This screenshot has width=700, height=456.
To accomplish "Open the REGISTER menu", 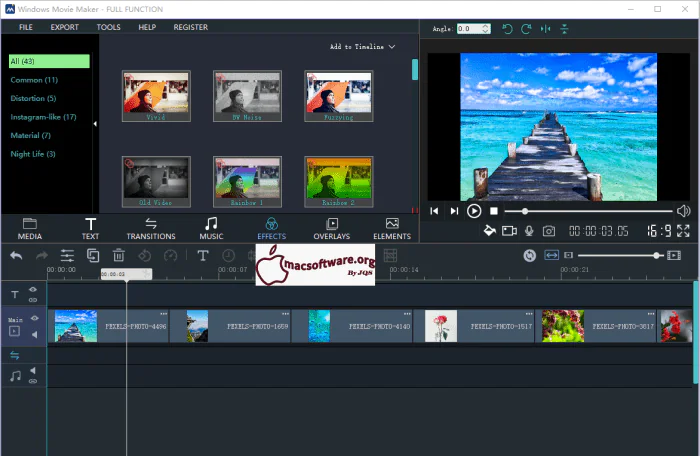I will click(191, 27).
